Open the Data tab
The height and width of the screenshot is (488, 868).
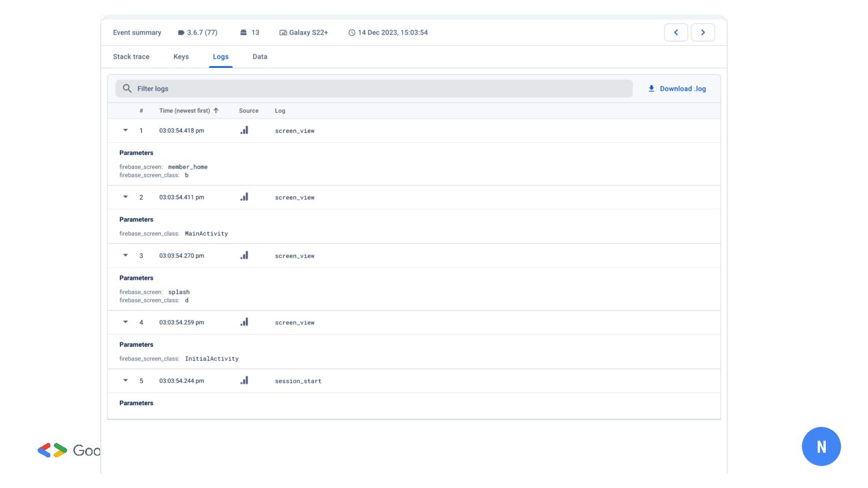pos(260,57)
